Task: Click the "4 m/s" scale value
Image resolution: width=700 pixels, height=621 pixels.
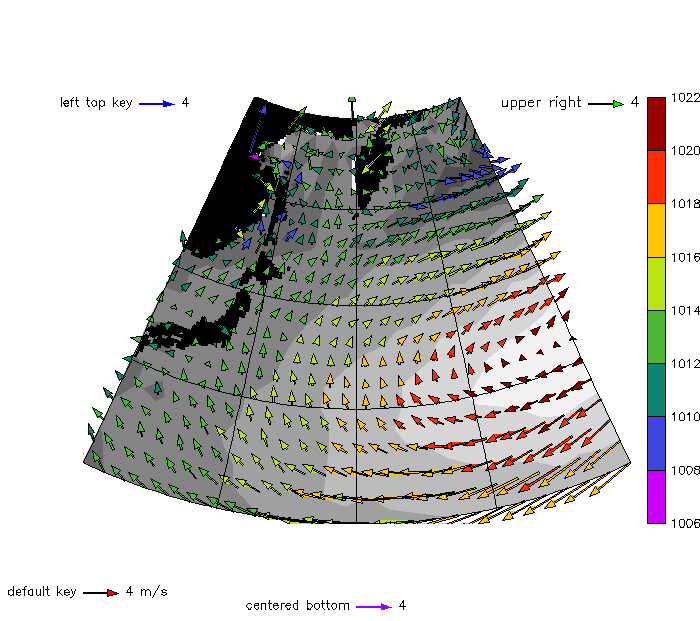Action: [146, 592]
